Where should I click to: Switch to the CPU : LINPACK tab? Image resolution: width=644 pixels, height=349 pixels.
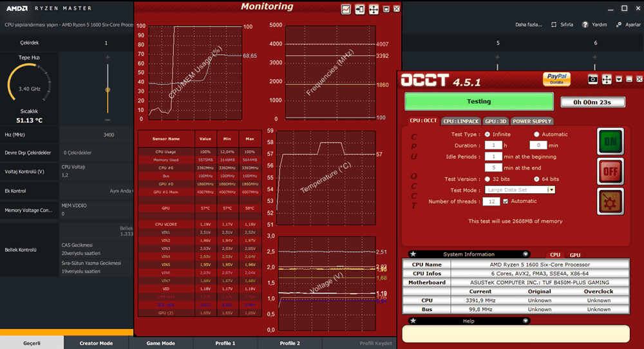pos(461,121)
